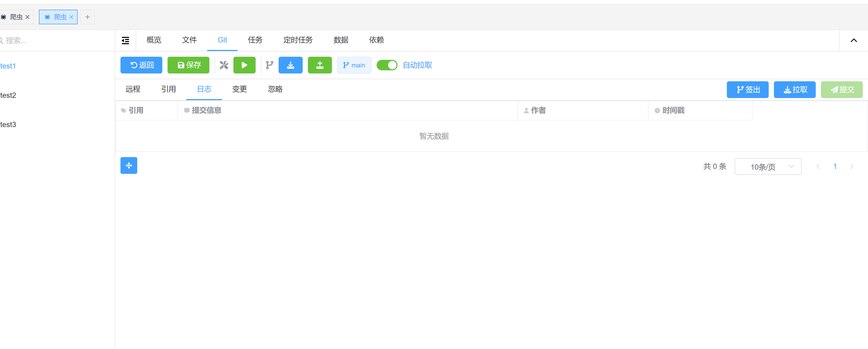This screenshot has height=349, width=868.
Task: Collapse the spider list sidebar
Action: point(125,40)
